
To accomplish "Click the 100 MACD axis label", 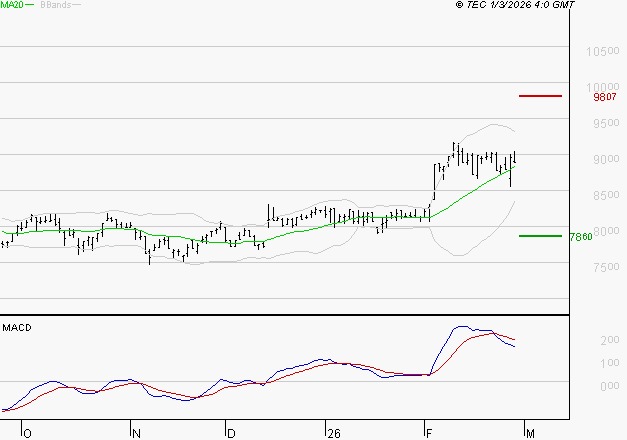I will tap(610, 363).
